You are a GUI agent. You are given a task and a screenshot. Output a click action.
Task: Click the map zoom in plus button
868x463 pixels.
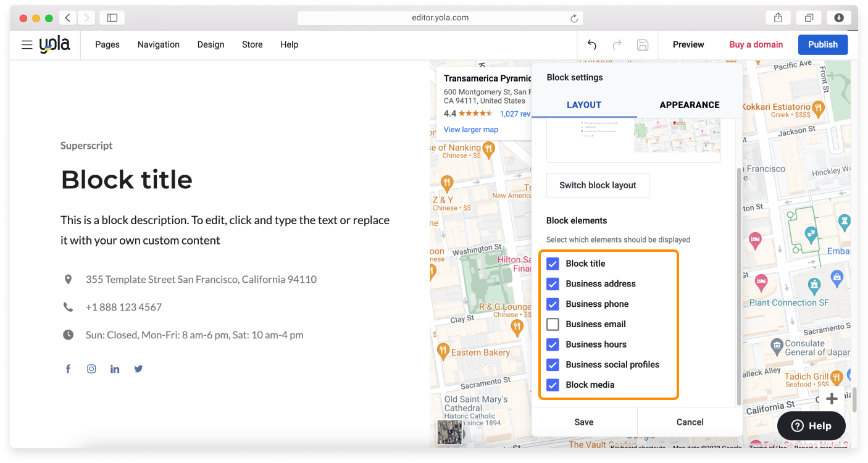[x=832, y=398]
